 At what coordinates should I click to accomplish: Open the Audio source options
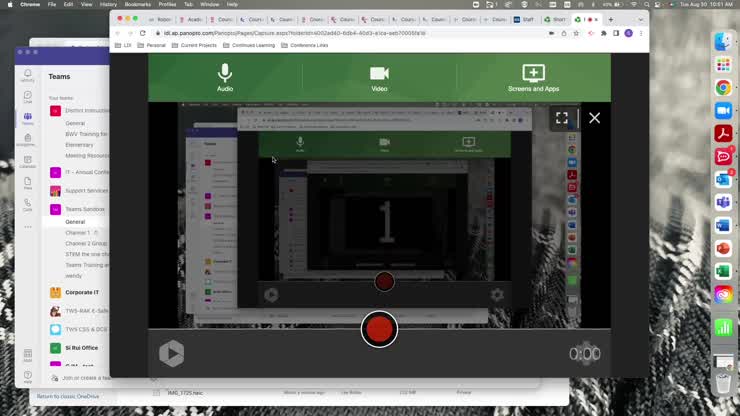[225, 77]
